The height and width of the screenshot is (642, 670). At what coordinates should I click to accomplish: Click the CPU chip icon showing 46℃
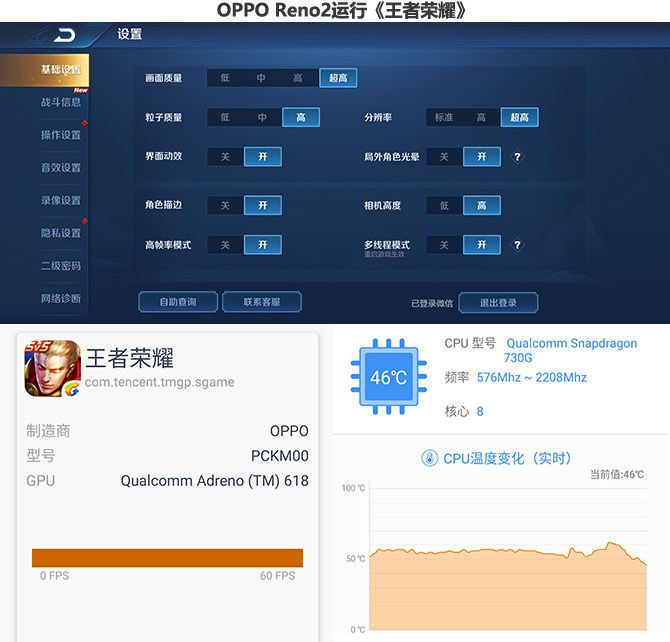[388, 377]
